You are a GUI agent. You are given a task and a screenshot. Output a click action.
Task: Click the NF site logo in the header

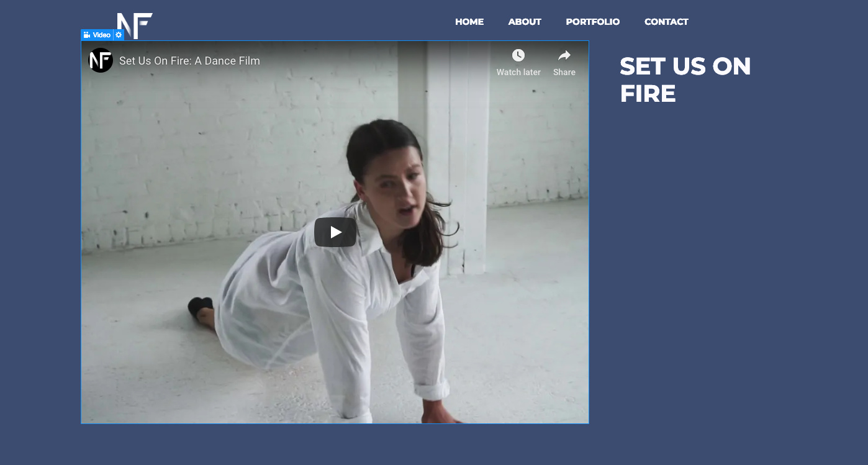(135, 25)
